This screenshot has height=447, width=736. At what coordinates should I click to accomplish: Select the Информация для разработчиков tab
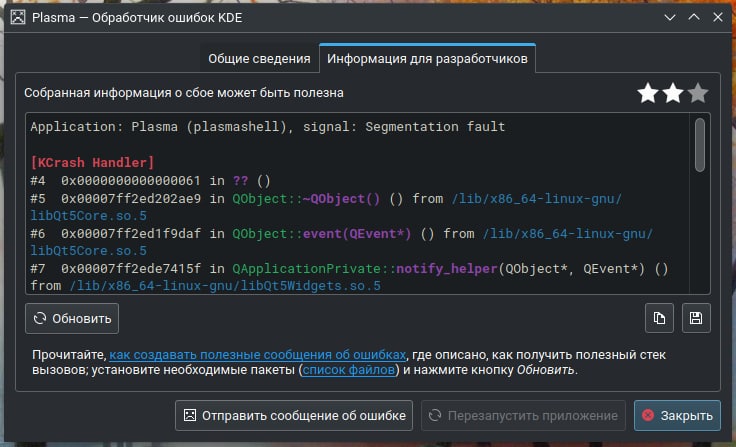pyautogui.click(x=427, y=59)
